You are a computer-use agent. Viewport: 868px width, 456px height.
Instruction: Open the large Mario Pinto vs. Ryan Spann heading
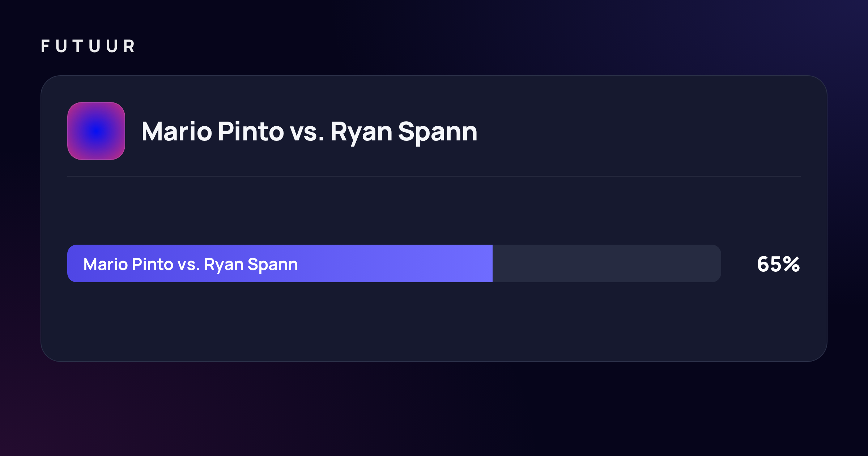tap(310, 132)
